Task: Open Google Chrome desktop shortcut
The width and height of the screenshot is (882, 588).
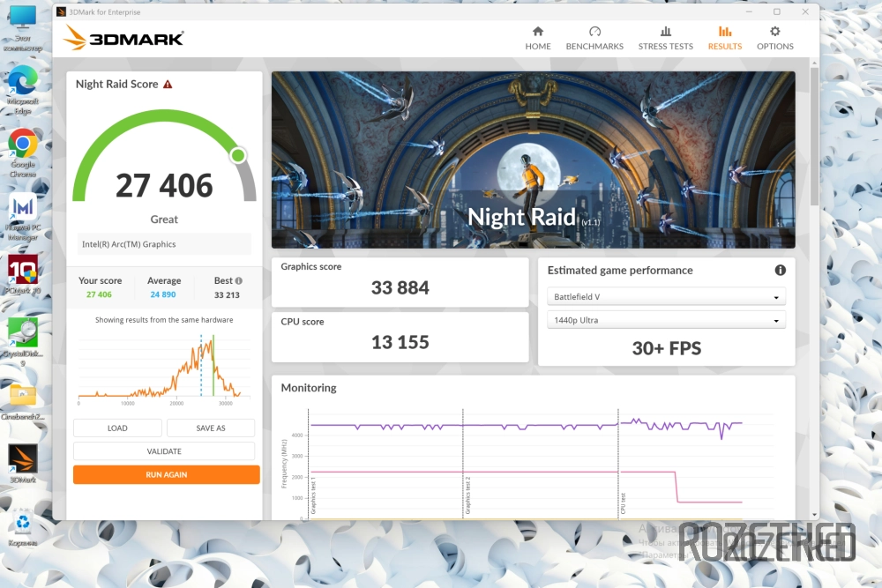Action: pyautogui.click(x=22, y=145)
